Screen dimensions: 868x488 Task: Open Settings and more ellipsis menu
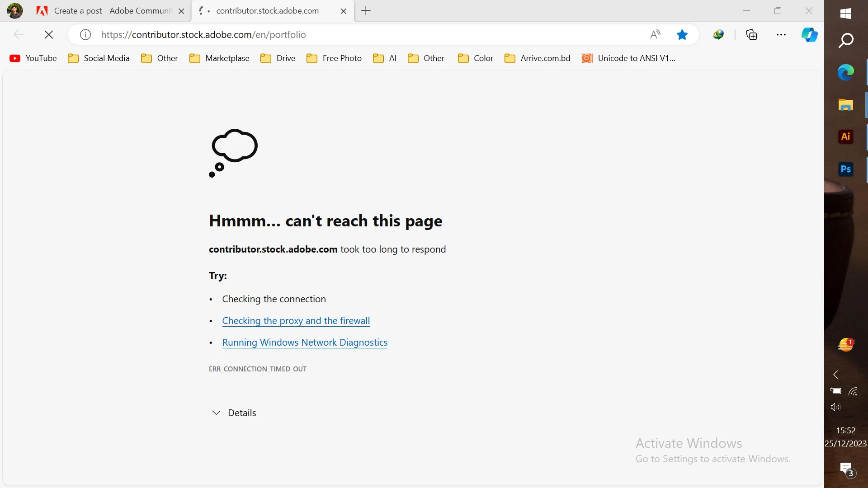coord(781,35)
